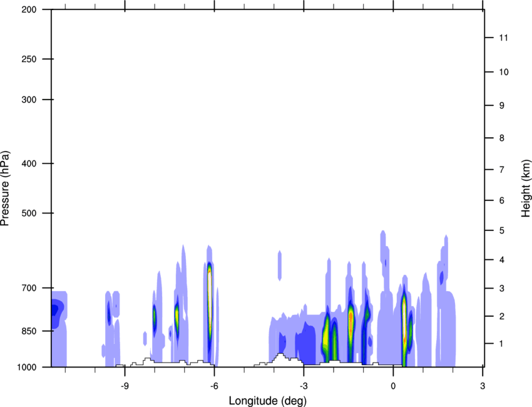Pick the 4 km height label
Image resolution: width=532 pixels, height=407 pixels.
(502, 260)
